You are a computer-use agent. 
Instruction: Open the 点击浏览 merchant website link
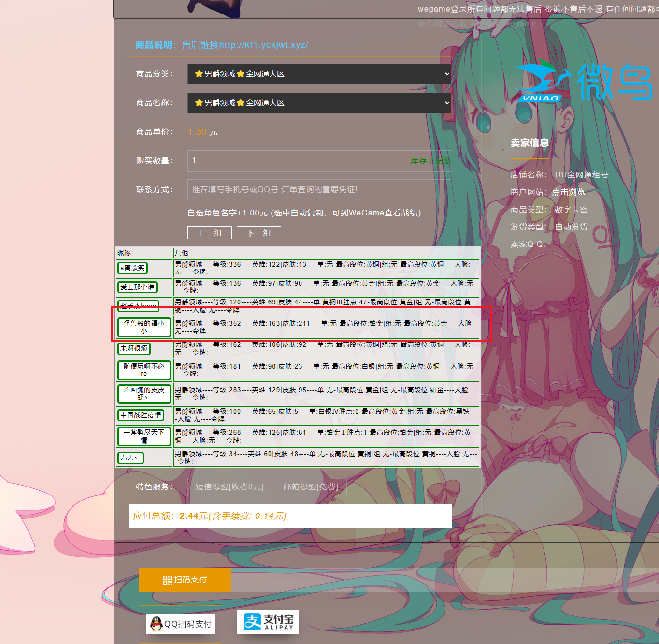[569, 192]
